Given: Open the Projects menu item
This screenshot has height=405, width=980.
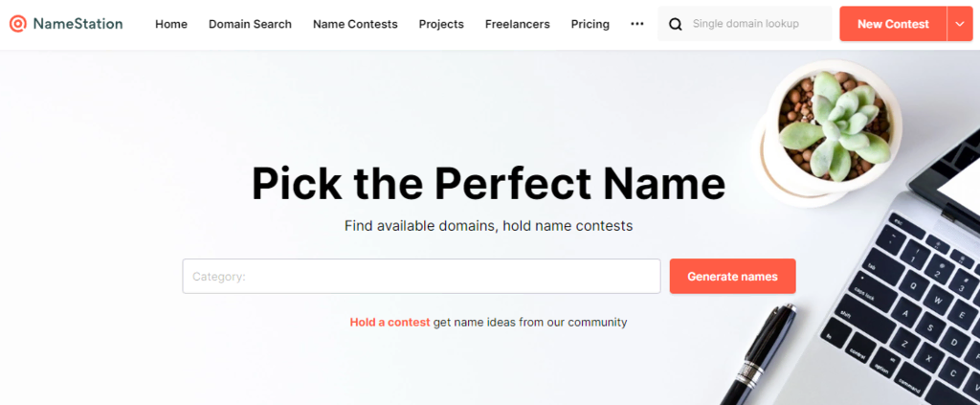Looking at the screenshot, I should tap(441, 24).
